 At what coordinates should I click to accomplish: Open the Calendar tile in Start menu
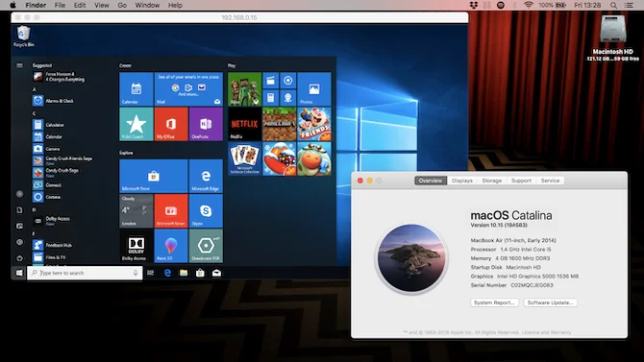click(136, 88)
